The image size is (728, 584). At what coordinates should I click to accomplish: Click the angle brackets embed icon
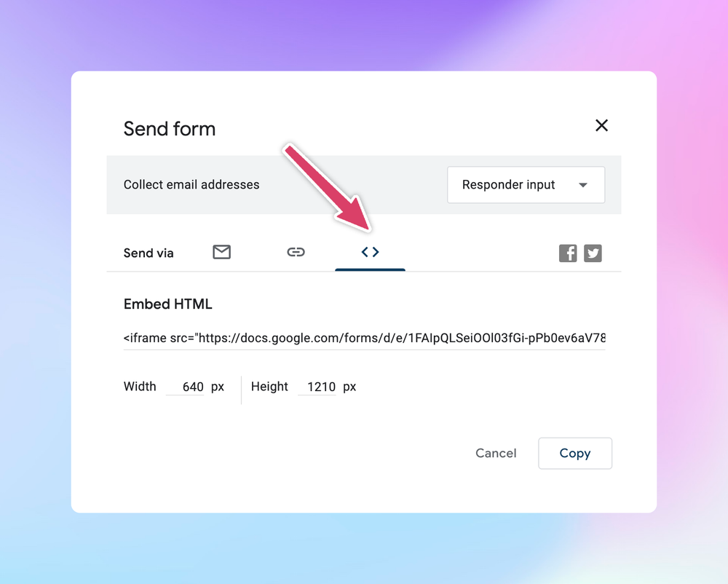point(370,251)
